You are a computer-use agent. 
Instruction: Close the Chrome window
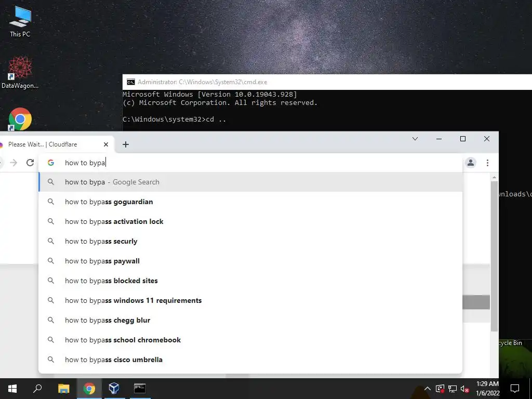coord(486,139)
